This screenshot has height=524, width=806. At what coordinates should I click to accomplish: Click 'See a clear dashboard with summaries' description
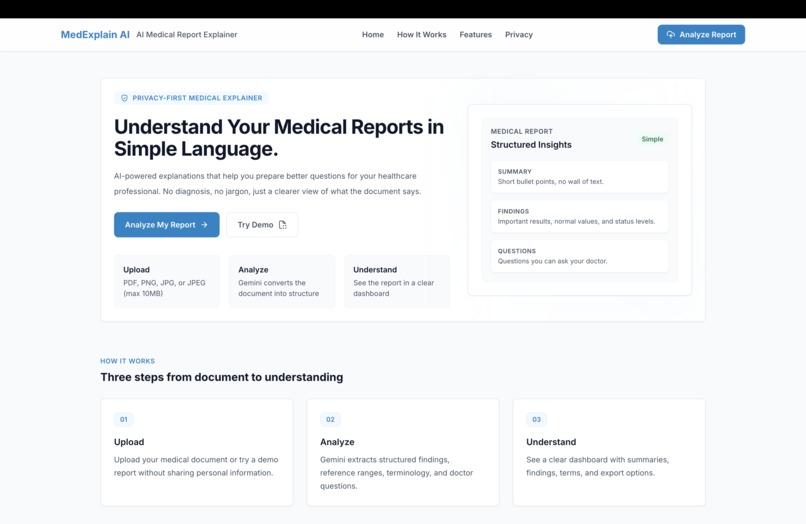pyautogui.click(x=597, y=466)
